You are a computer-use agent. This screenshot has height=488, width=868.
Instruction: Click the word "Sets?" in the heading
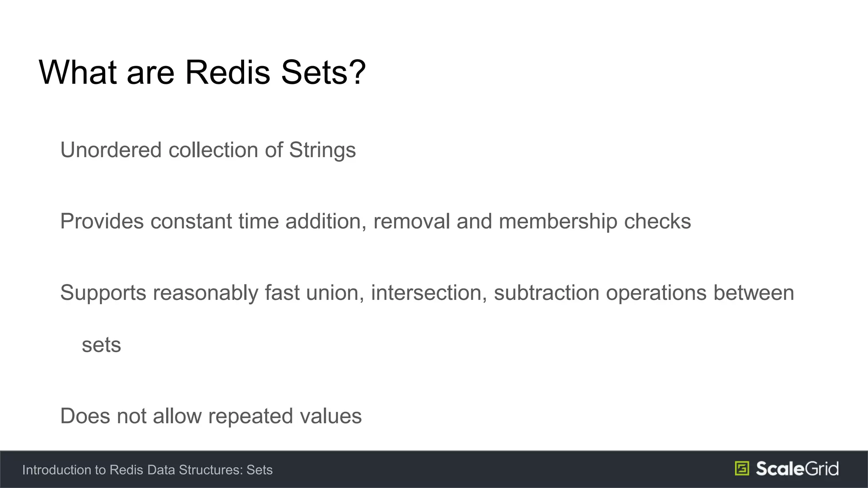pyautogui.click(x=323, y=72)
